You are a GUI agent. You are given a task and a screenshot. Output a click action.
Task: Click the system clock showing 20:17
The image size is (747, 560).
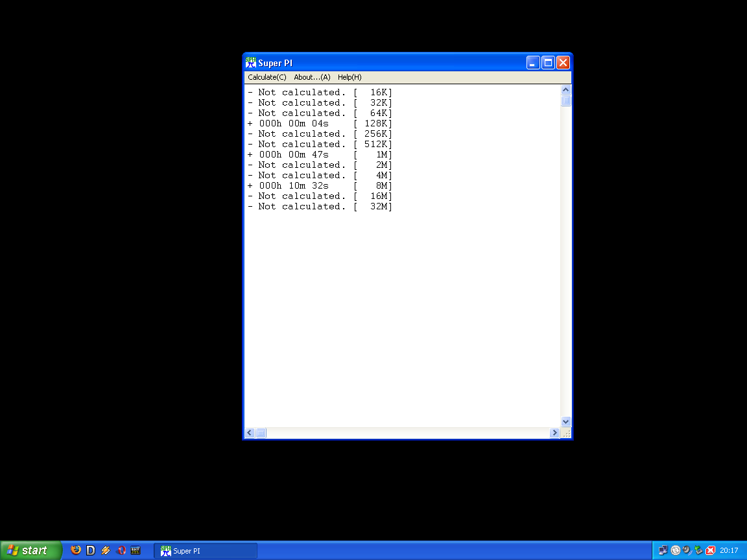tap(729, 550)
